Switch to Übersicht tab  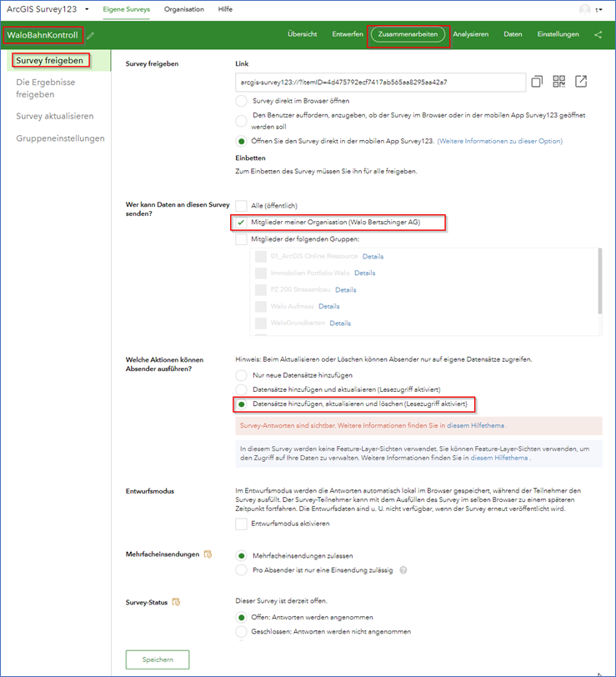click(303, 34)
